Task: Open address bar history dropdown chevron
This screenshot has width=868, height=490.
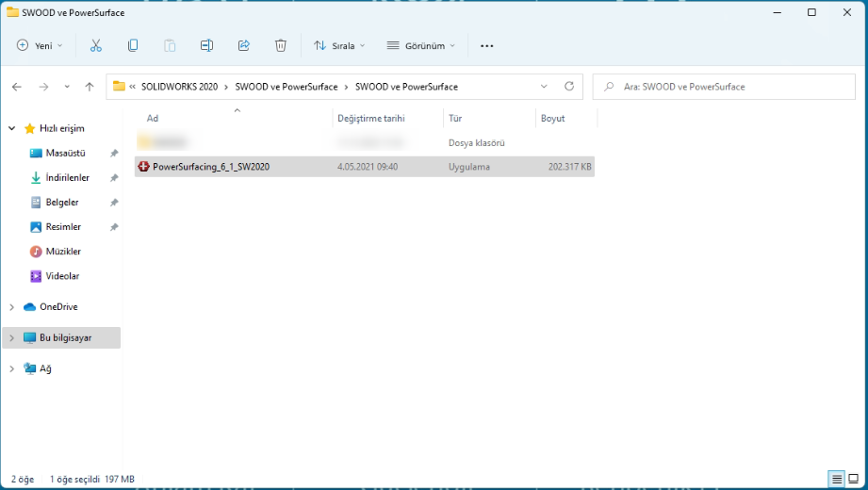Action: [544, 87]
